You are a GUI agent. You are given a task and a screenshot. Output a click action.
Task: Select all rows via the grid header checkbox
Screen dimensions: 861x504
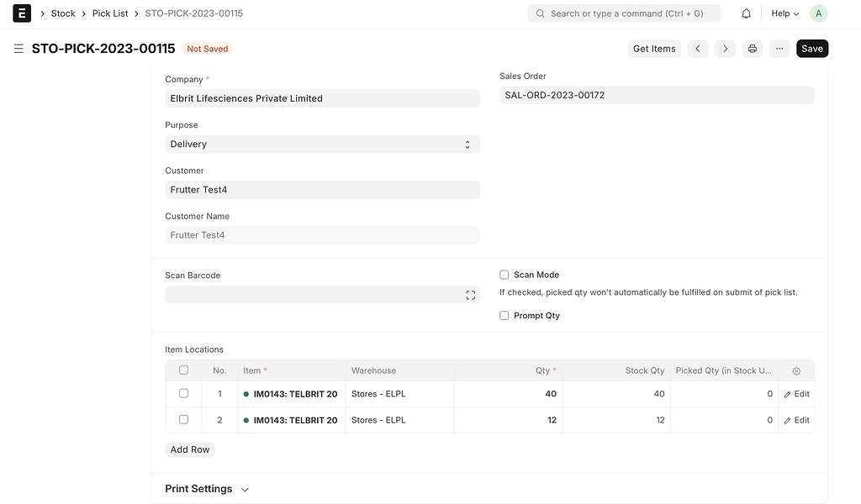click(183, 370)
